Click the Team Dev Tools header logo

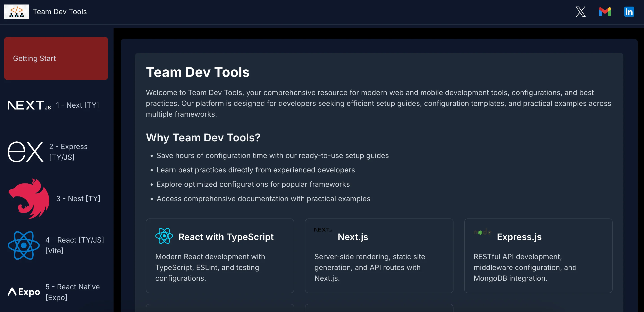click(17, 11)
